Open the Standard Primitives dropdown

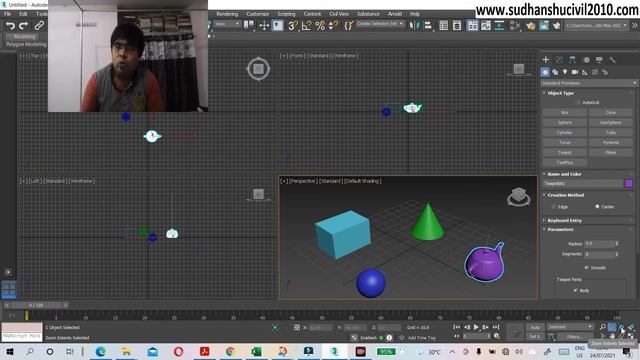point(589,83)
